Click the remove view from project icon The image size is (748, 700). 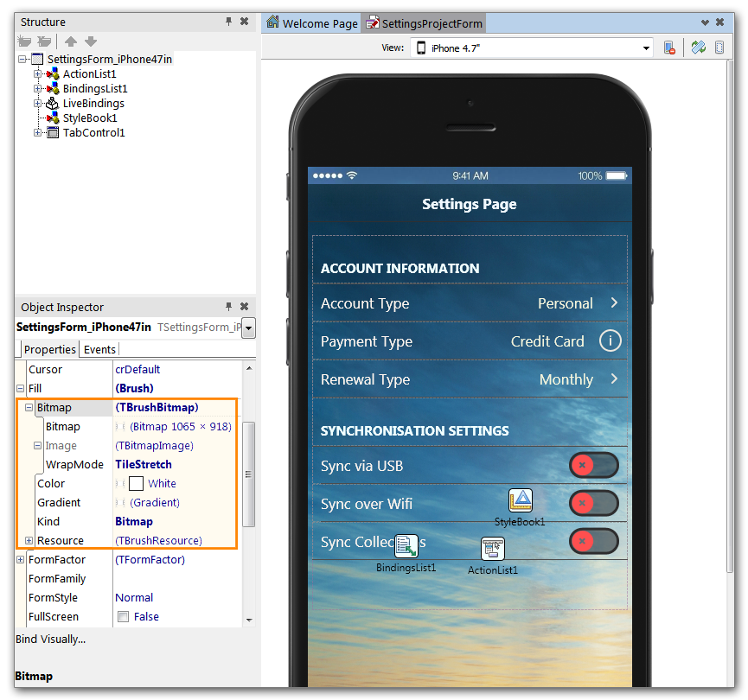click(x=671, y=48)
